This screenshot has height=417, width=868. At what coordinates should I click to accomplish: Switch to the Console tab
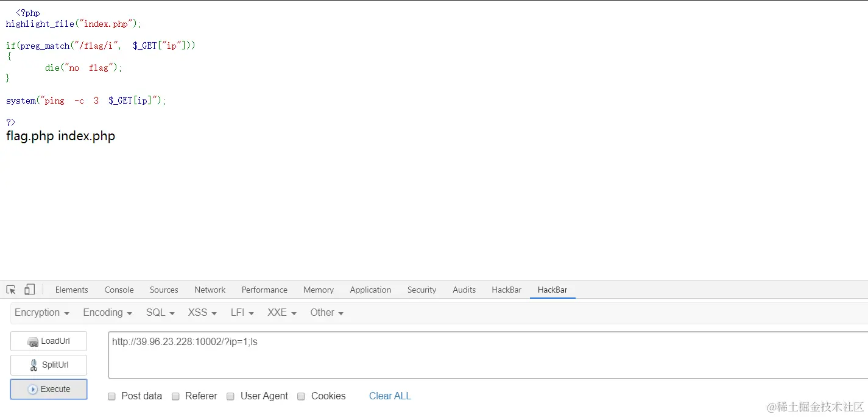point(119,290)
